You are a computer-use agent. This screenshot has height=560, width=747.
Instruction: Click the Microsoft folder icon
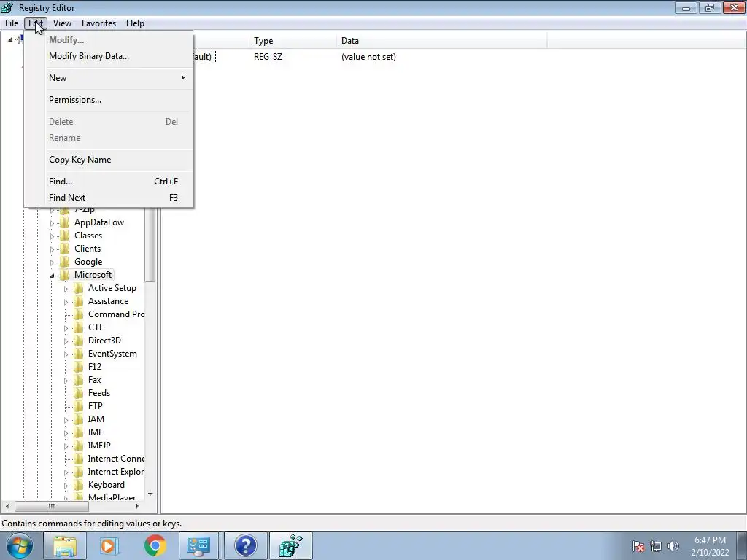(64, 275)
